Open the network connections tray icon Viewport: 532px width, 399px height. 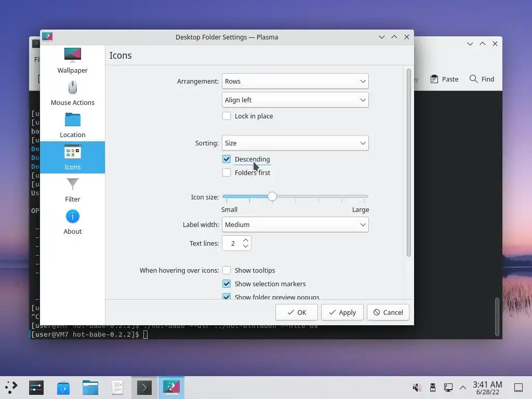click(x=448, y=388)
